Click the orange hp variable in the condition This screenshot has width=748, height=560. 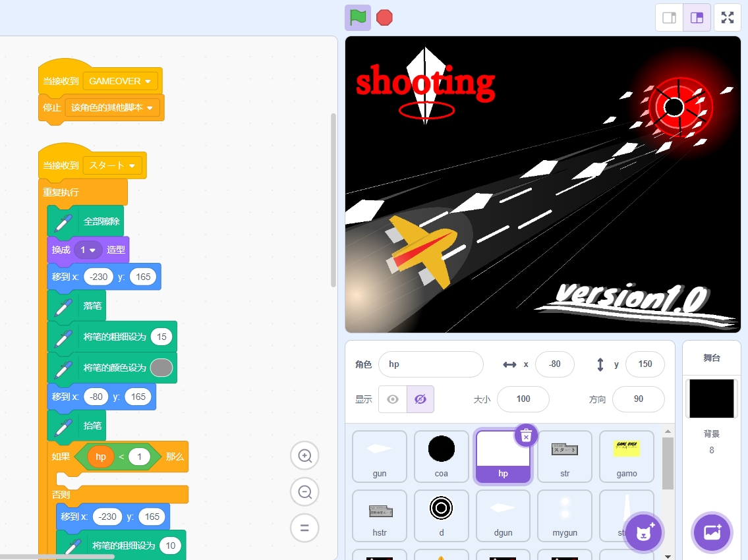point(101,457)
